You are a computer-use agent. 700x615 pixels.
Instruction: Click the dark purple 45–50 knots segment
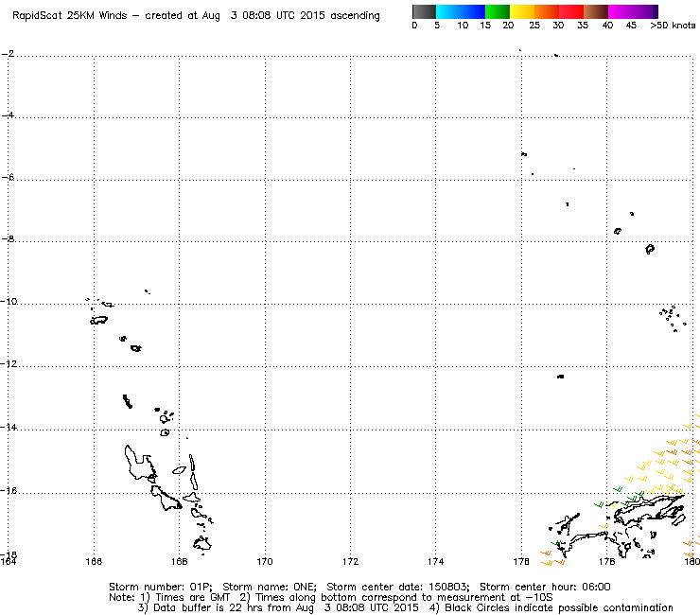[x=645, y=11]
